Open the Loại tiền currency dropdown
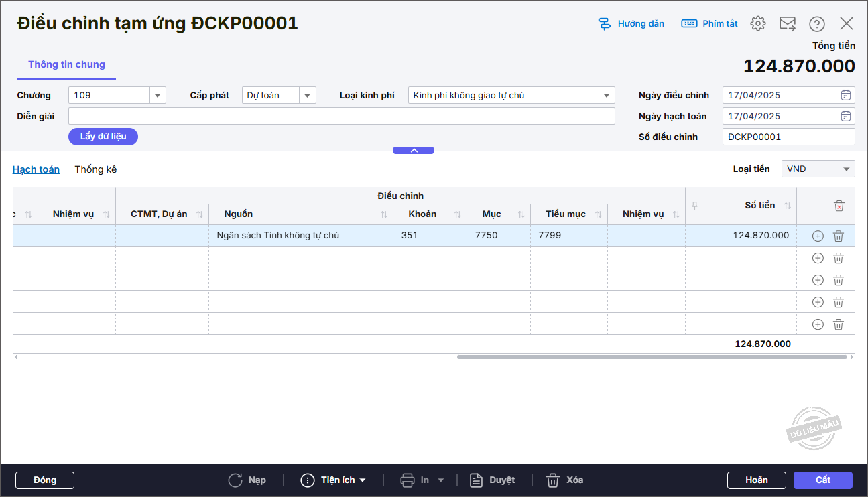This screenshot has height=497, width=868. 847,169
